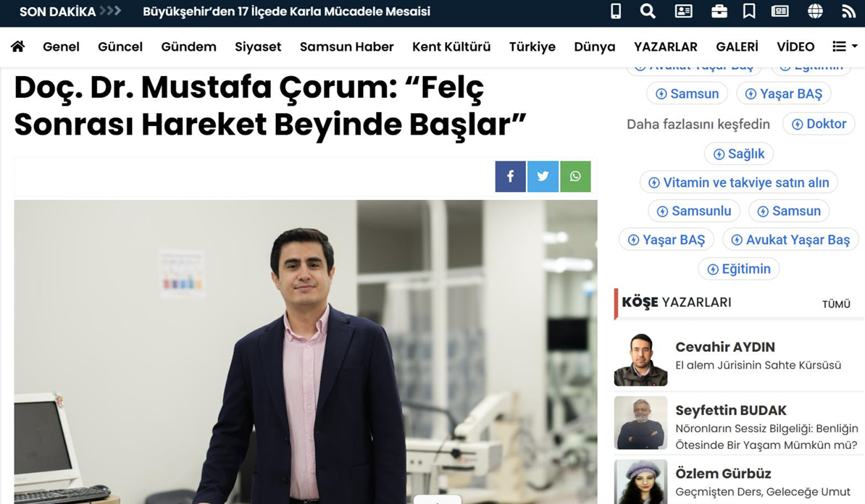Open the breaking news headline about Büyükşehir
The image size is (865, 504).
286,12
